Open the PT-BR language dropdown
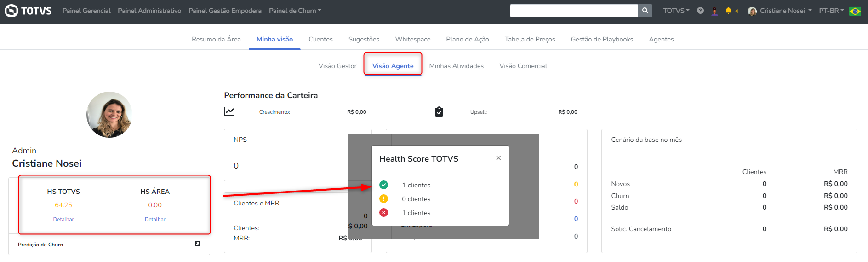Viewport: 868px width, 262px height. pos(831,11)
